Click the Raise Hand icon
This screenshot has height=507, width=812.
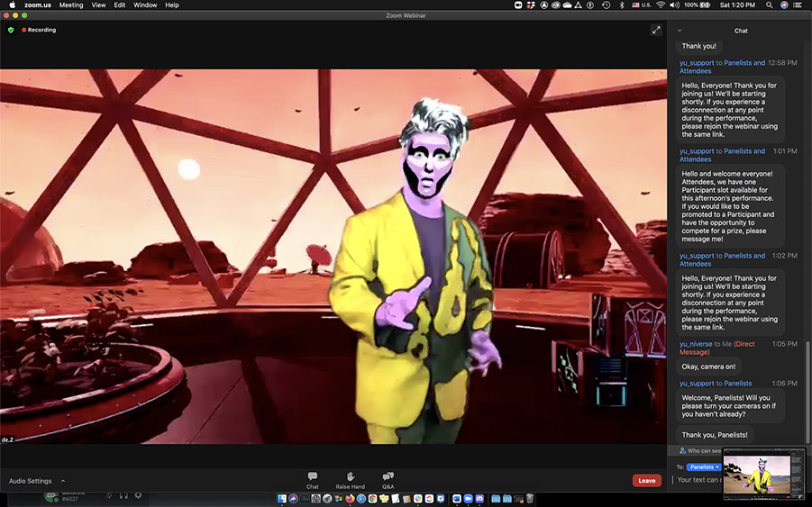(350, 479)
